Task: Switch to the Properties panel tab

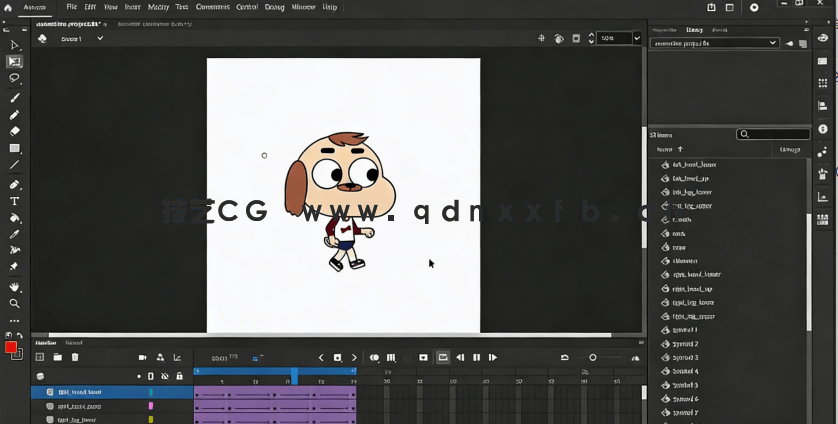Action: 665,30
